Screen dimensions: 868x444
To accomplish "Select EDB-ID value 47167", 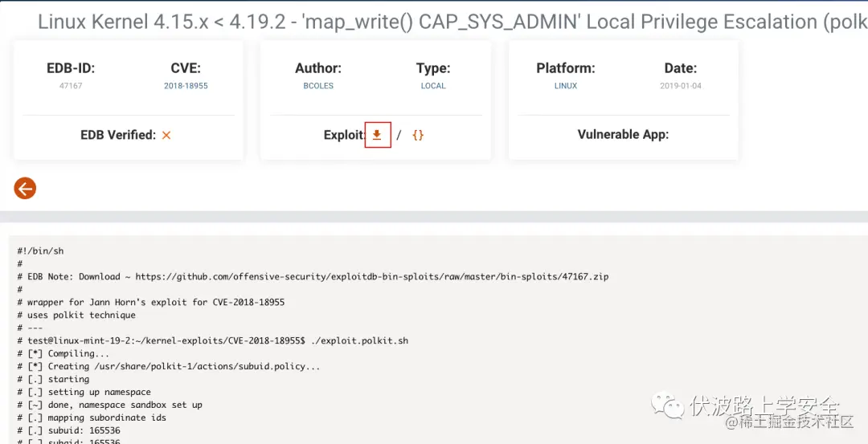I will pos(71,86).
